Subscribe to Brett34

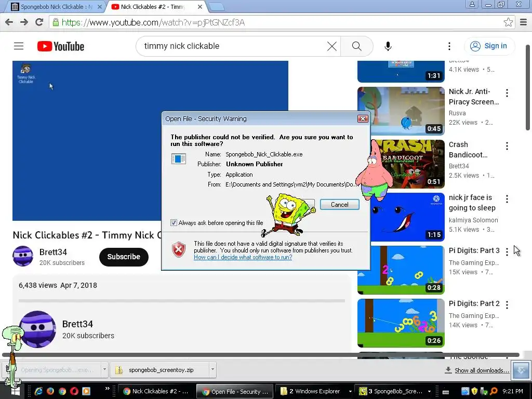click(x=124, y=257)
